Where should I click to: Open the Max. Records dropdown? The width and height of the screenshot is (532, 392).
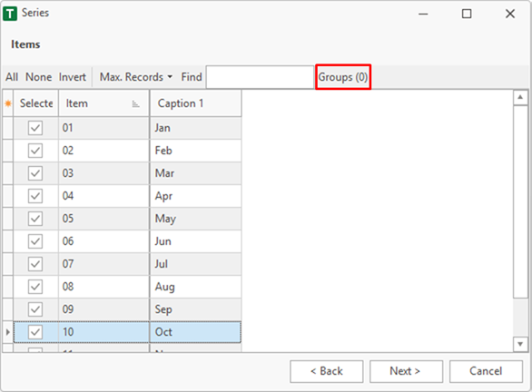coord(135,77)
